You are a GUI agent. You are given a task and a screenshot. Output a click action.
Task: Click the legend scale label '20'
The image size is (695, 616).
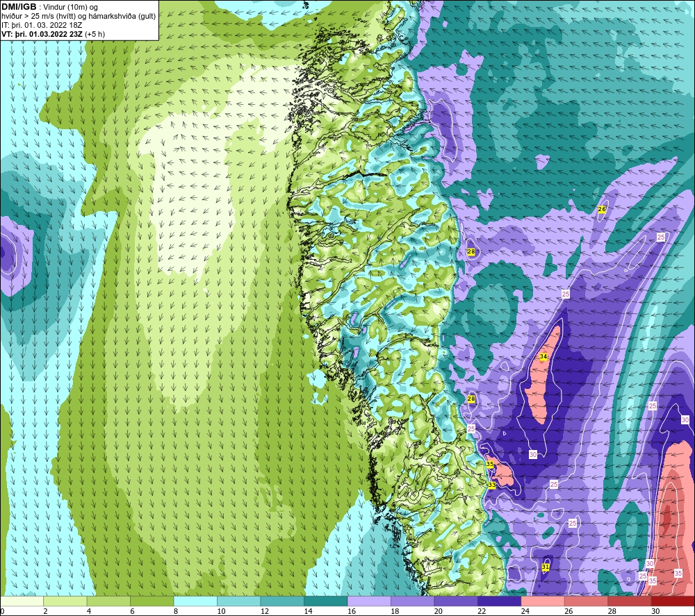[439, 611]
